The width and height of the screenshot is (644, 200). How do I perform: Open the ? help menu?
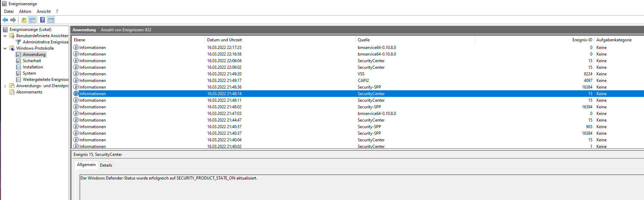[x=57, y=11]
